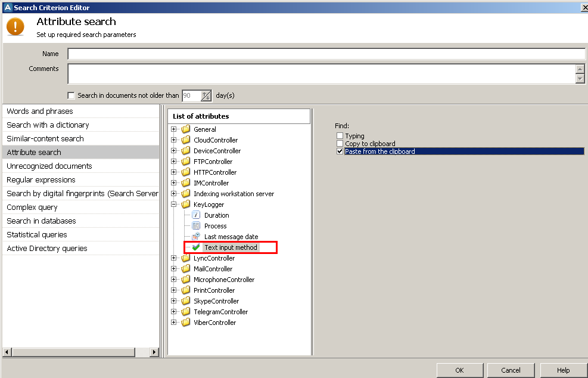This screenshot has height=378, width=588.
Task: Expand the General tree node
Action: pyautogui.click(x=173, y=129)
